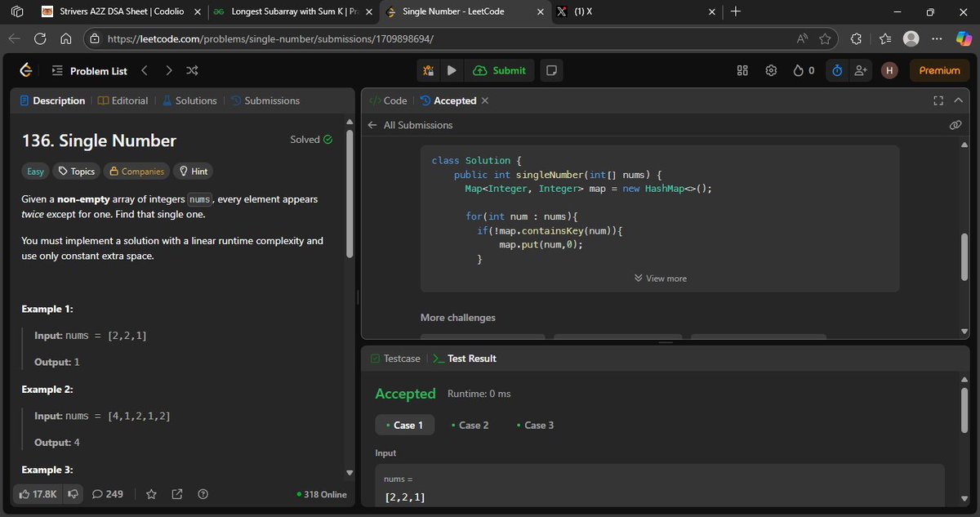Switch to the Description tab

[x=52, y=100]
